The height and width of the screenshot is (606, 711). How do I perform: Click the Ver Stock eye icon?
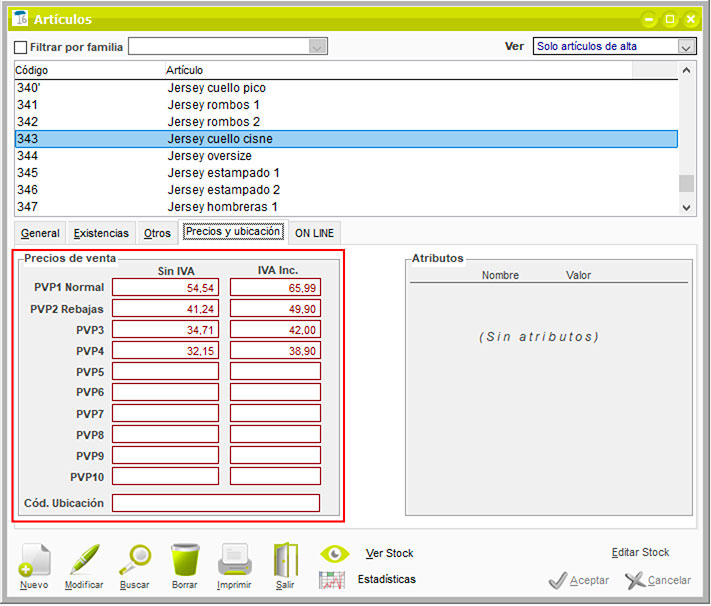(x=335, y=554)
